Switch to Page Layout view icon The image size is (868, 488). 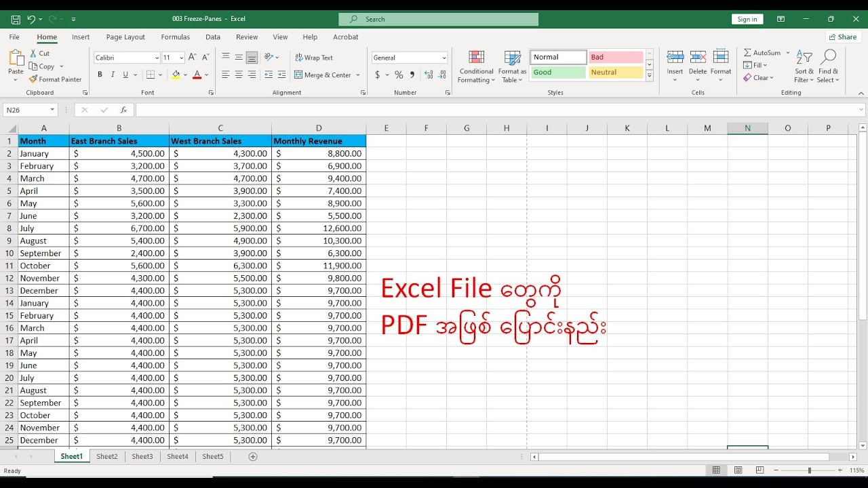pos(738,470)
